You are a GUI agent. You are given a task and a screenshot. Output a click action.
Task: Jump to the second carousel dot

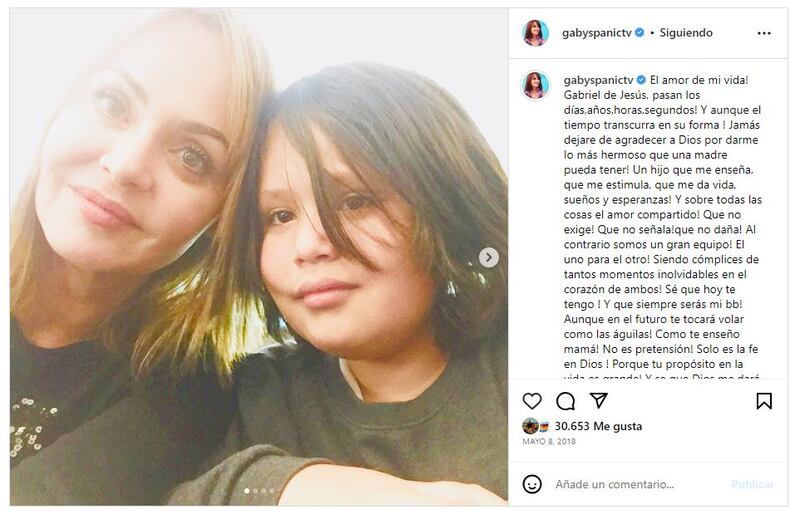255,491
